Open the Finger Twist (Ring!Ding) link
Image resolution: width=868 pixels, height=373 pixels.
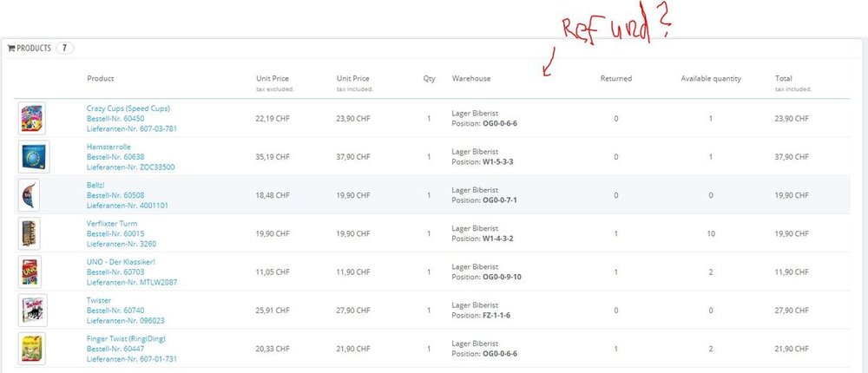coord(127,337)
